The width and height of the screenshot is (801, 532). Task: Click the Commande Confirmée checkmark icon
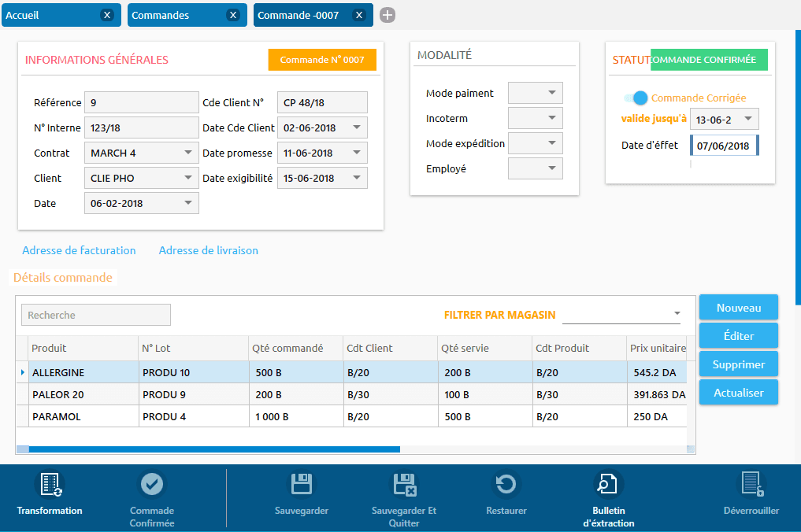152,484
